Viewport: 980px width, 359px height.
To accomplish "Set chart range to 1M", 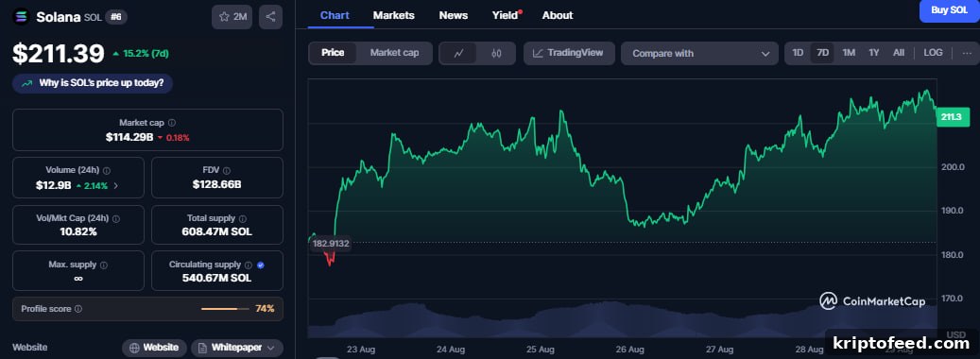I will coord(848,53).
